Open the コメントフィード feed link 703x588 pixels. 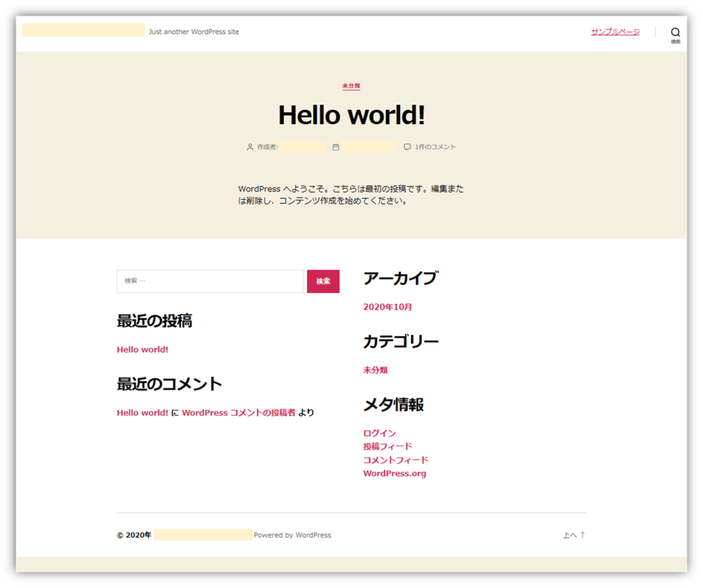coord(395,460)
